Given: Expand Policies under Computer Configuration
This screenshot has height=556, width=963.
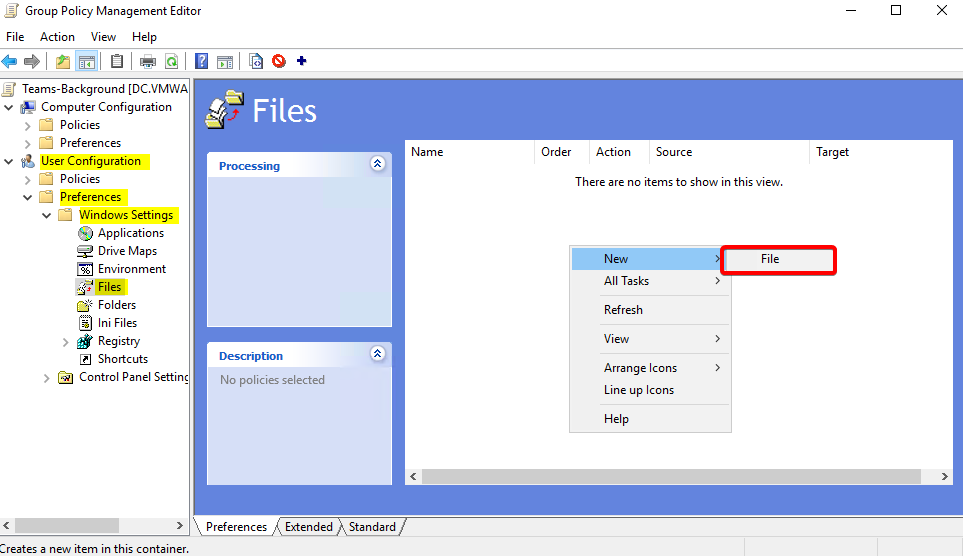Looking at the screenshot, I should coord(28,125).
